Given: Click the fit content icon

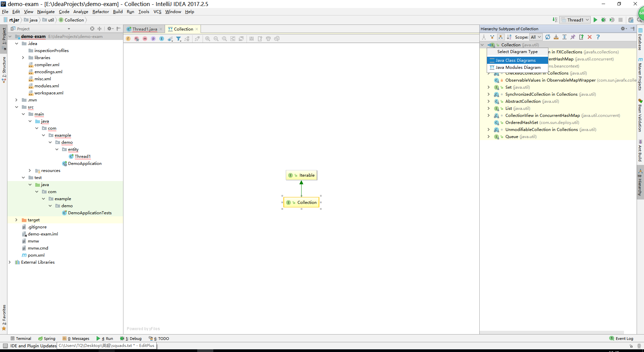Looking at the screenshot, I should pyautogui.click(x=233, y=39).
